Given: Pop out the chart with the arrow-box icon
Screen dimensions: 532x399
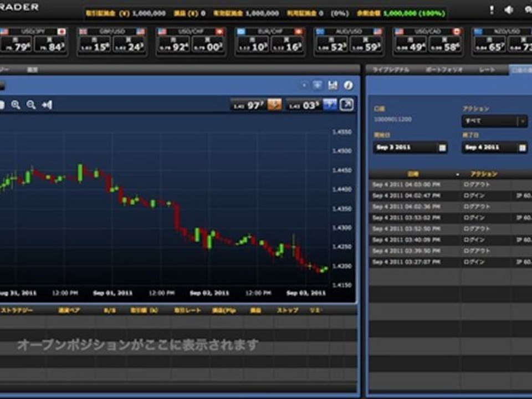Looking at the screenshot, I should pos(346,105).
